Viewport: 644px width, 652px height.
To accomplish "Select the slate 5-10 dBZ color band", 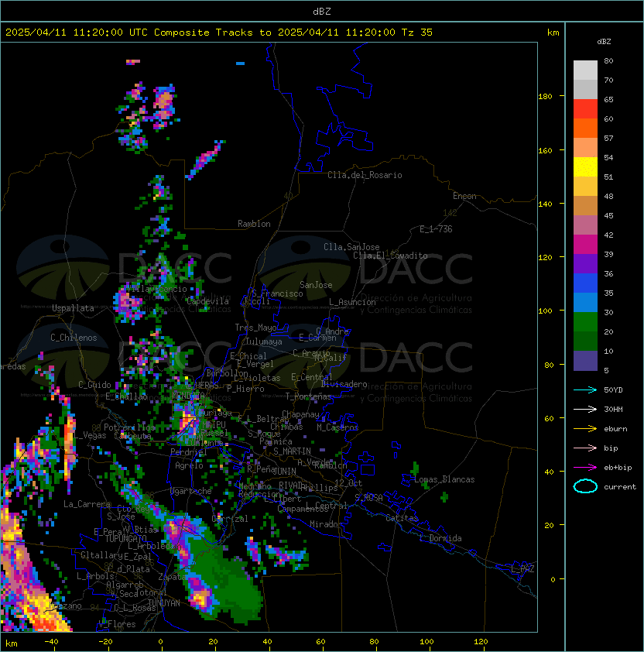I will [x=585, y=361].
